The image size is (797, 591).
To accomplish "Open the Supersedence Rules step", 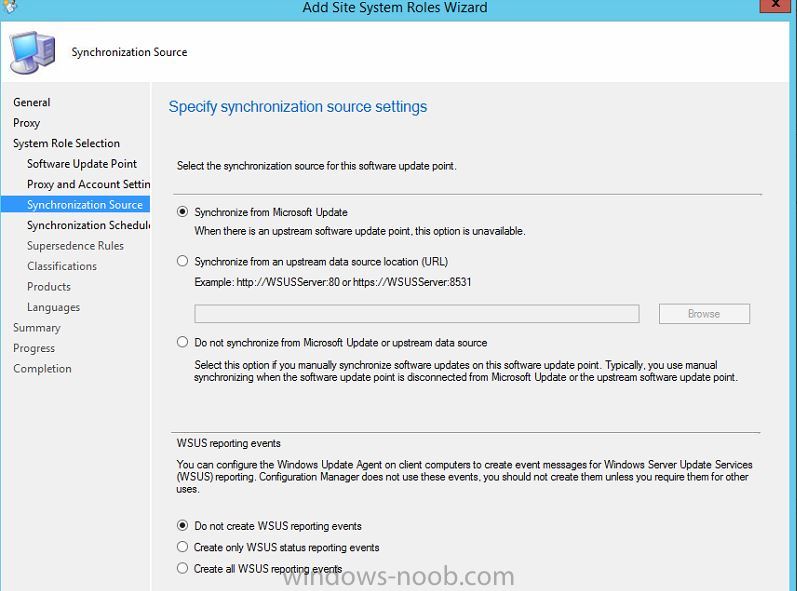I will (x=75, y=245).
